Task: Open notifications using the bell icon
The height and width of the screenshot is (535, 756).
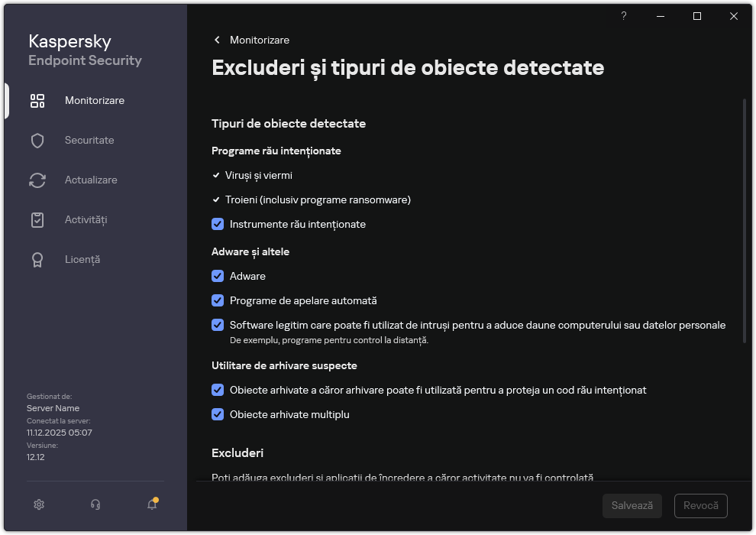Action: click(x=151, y=505)
